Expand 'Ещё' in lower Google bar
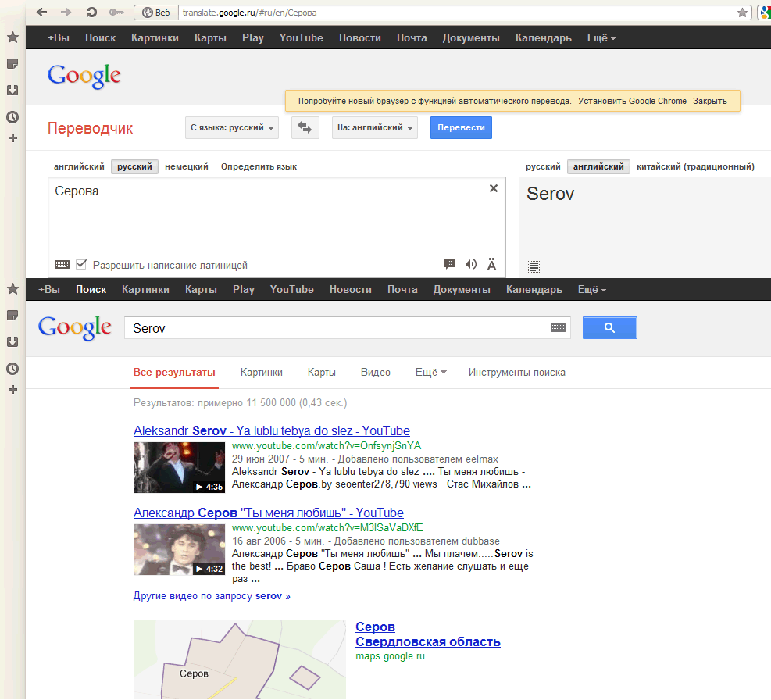 click(592, 289)
